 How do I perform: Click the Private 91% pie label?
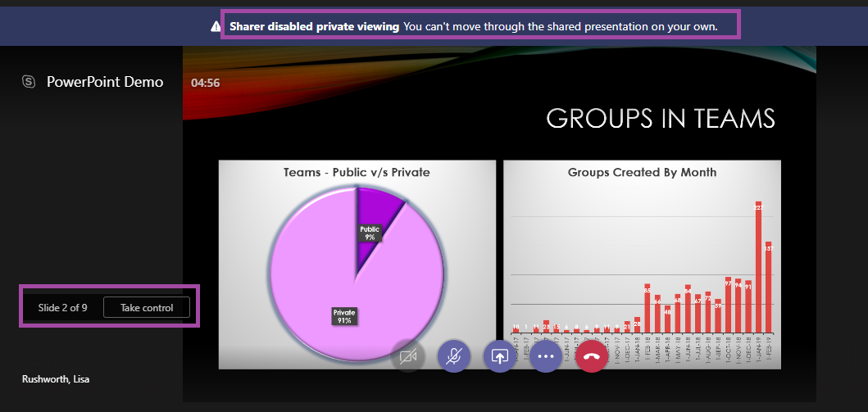coord(343,316)
